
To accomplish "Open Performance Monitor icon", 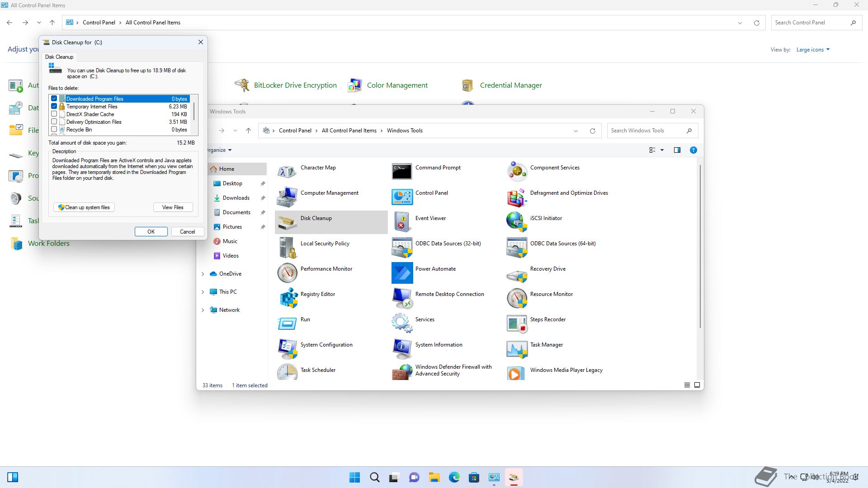I will click(x=287, y=273).
